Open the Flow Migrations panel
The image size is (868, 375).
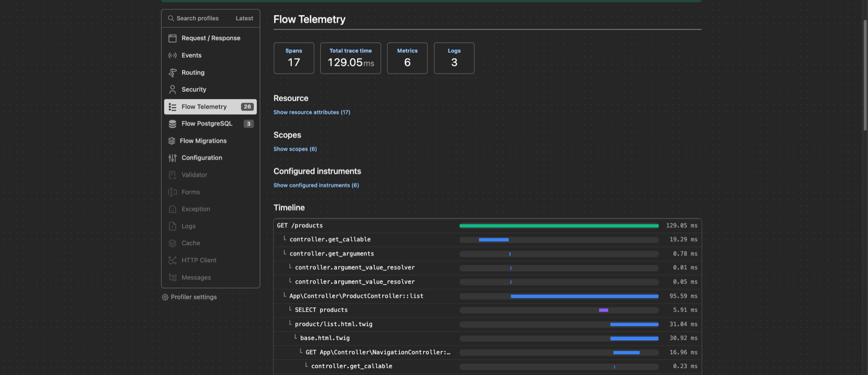point(210,141)
